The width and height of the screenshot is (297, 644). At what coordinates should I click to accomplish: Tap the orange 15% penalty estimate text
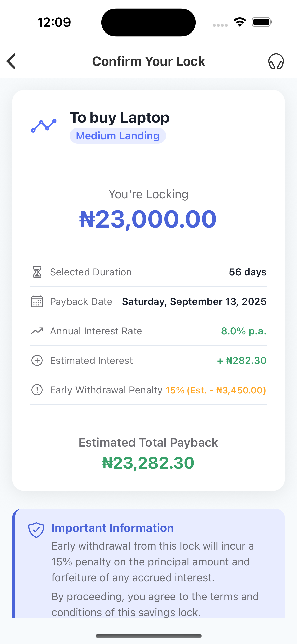(x=216, y=390)
